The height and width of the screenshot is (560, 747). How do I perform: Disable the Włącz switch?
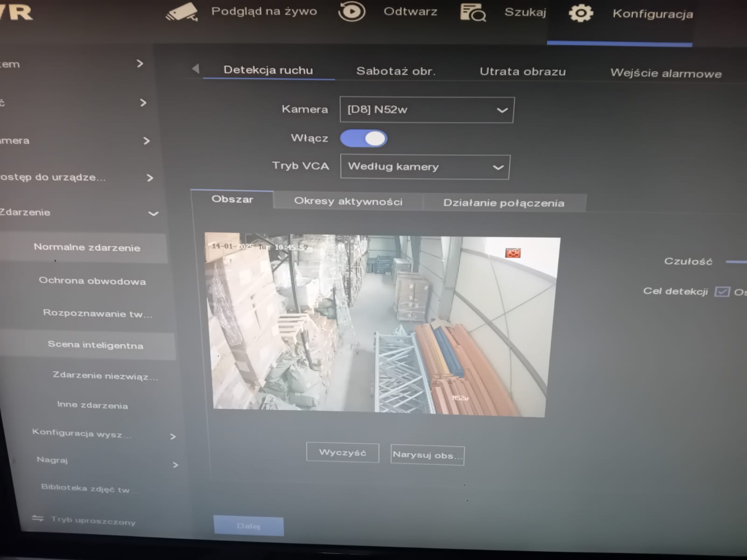(364, 138)
